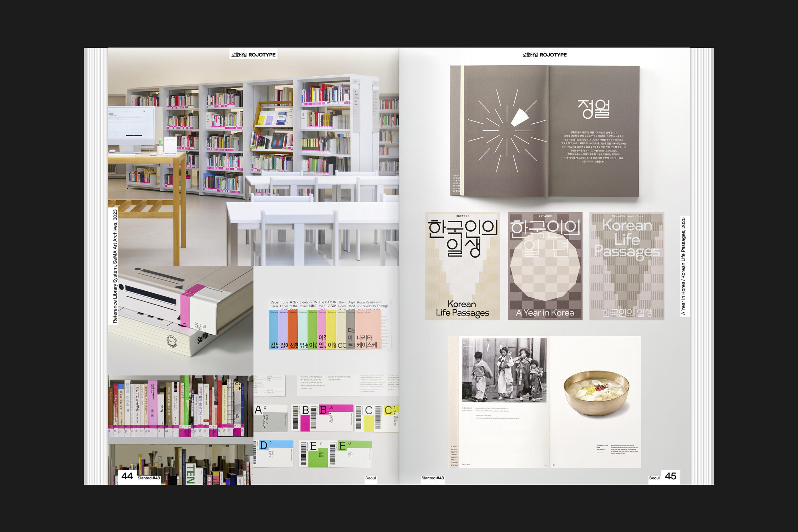
Task: Click the ROJOTYPE header on the left page
Action: [253, 55]
